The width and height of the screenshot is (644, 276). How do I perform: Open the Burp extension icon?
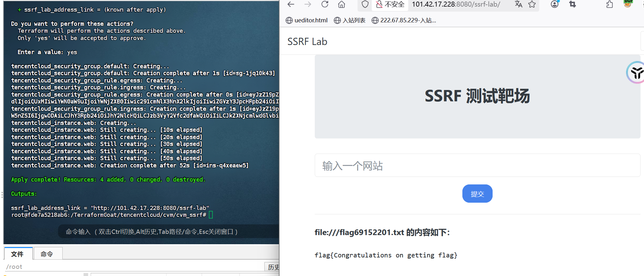click(628, 3)
